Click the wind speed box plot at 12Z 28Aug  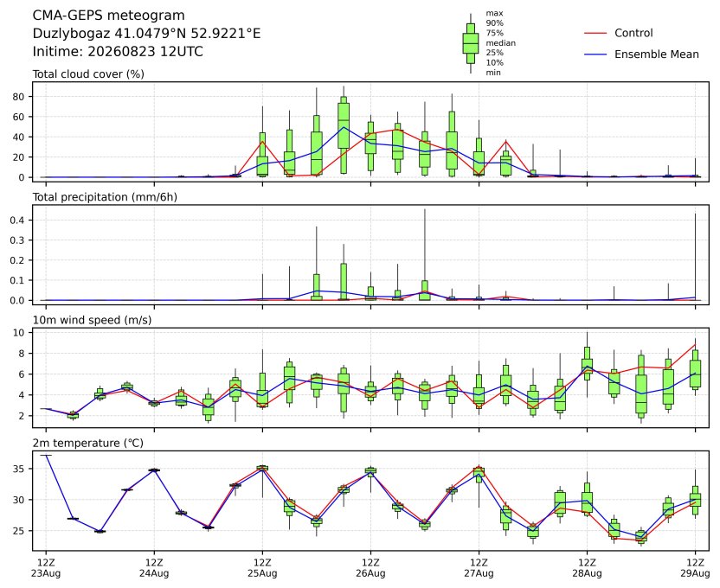point(588,365)
